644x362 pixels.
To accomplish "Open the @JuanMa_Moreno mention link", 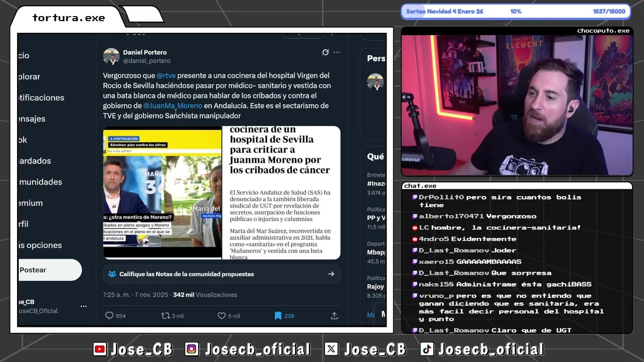I will point(173,106).
